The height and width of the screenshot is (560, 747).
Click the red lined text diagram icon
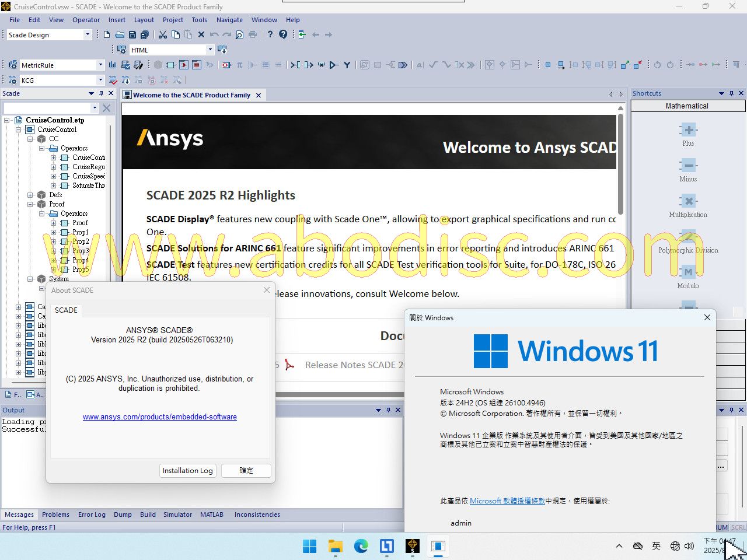197,65
